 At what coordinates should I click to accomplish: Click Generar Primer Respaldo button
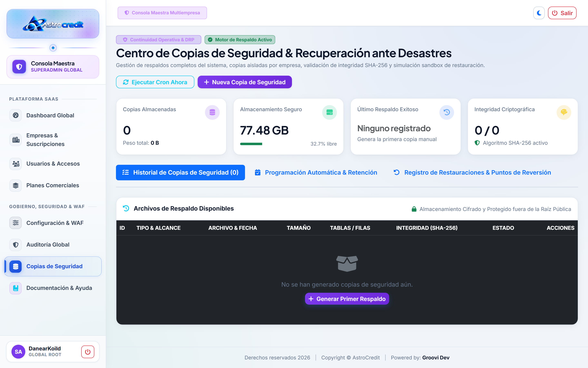click(x=347, y=299)
